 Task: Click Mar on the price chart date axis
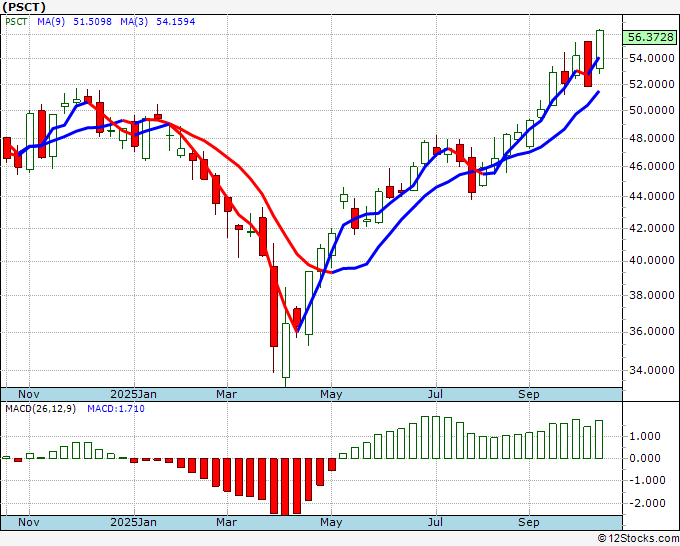pyautogui.click(x=226, y=394)
